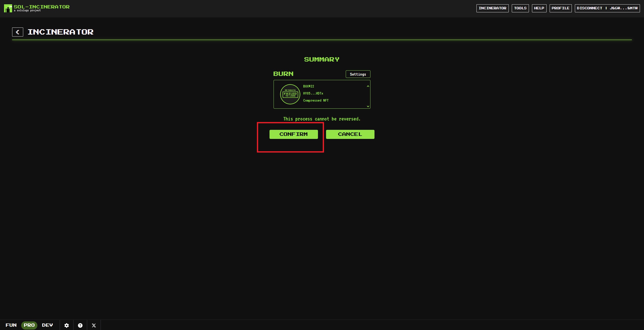Go back using the arrow button
Viewport: 644px width, 330px height.
tap(18, 32)
